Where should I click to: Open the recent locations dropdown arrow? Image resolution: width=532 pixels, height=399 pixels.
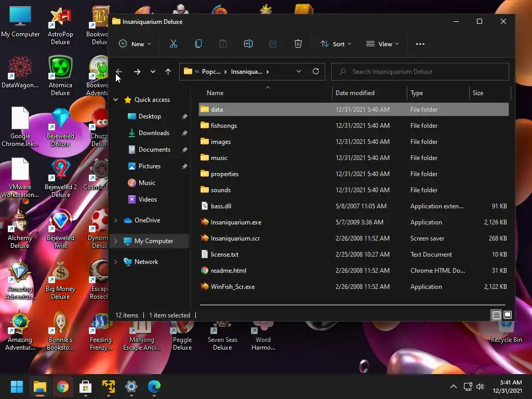153,72
